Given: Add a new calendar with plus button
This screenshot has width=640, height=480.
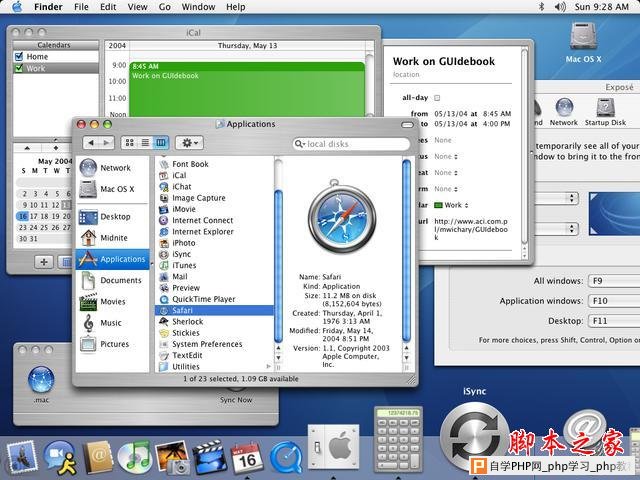Looking at the screenshot, I should click(x=44, y=262).
